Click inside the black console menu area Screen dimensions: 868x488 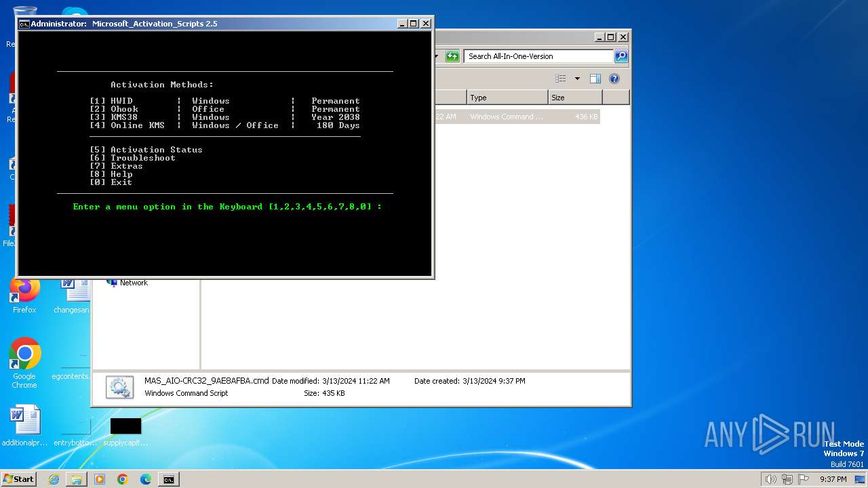pyautogui.click(x=224, y=153)
